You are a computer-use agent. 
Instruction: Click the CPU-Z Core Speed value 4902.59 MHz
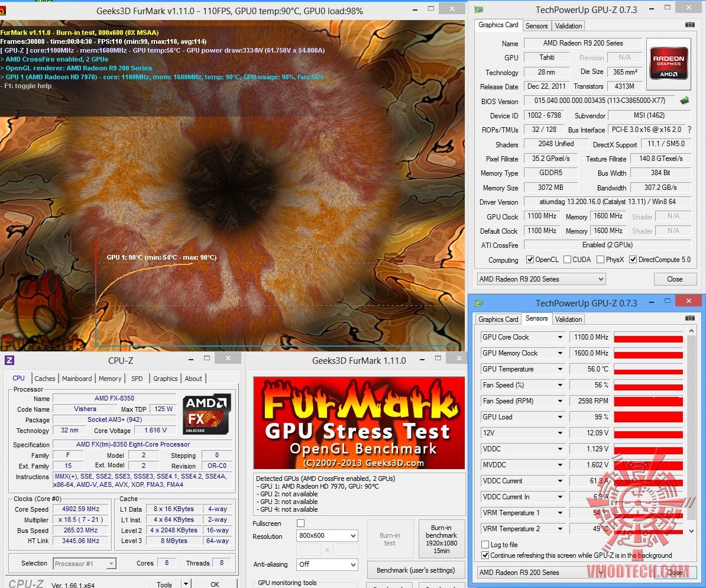pyautogui.click(x=80, y=509)
